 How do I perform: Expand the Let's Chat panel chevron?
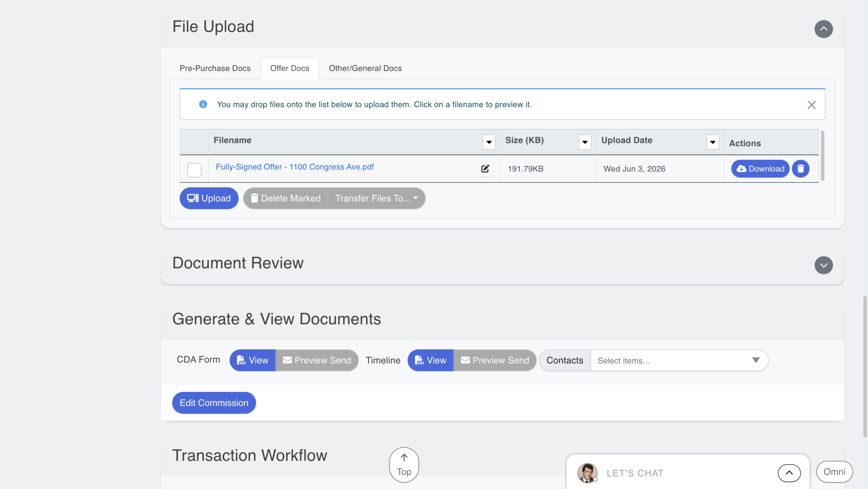[789, 473]
